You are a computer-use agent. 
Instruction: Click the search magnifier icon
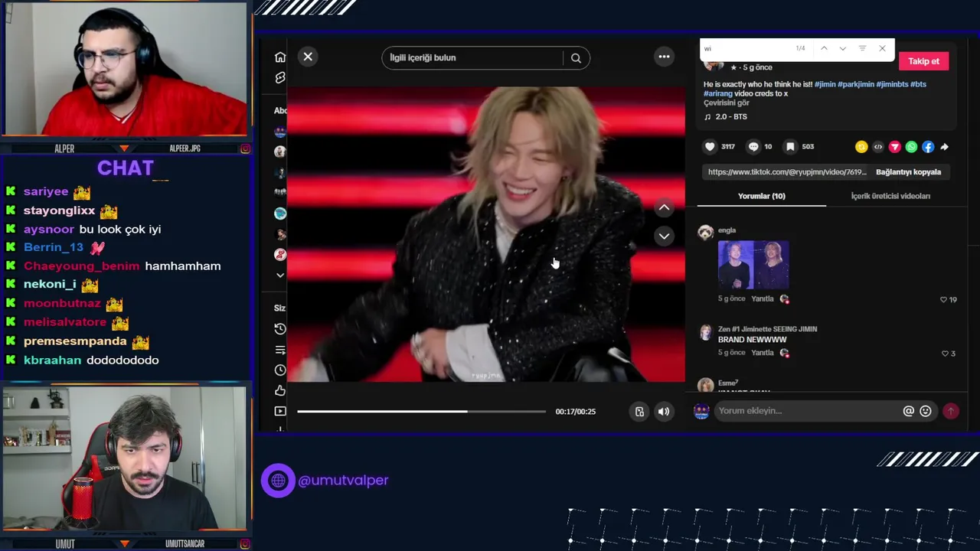[x=576, y=58]
